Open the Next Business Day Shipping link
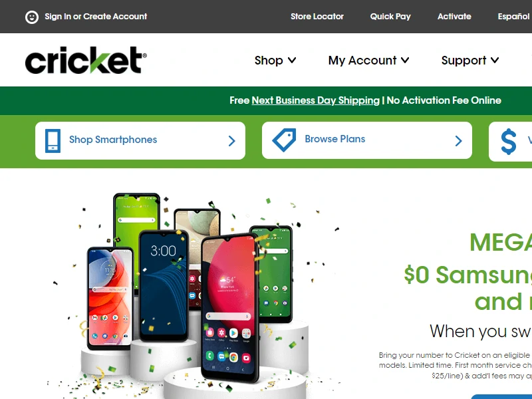 [315, 100]
